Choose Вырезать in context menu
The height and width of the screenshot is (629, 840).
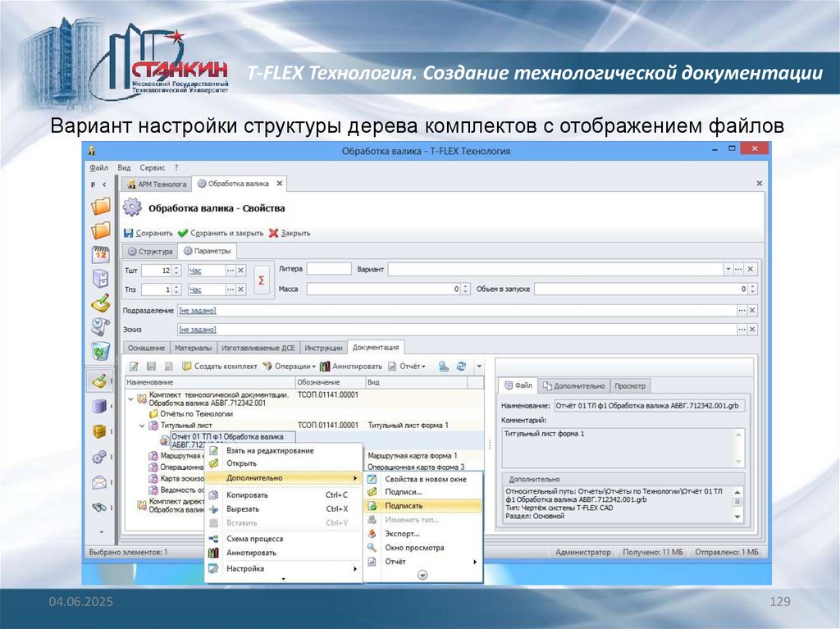[x=283, y=509]
